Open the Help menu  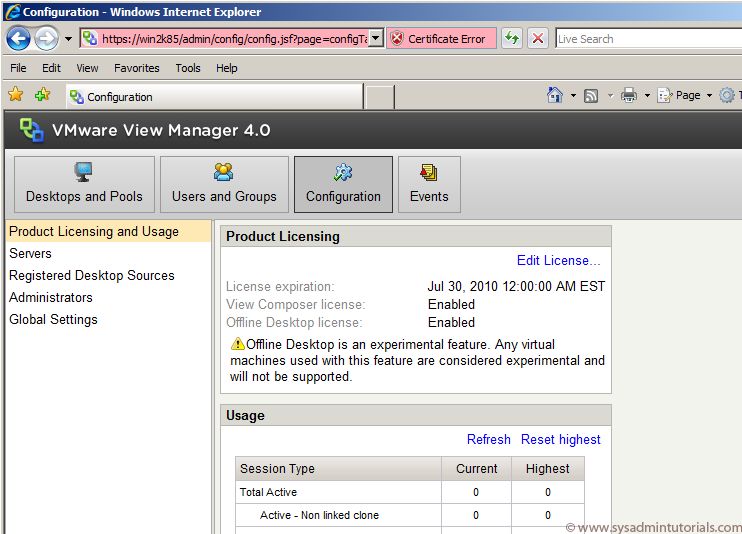coord(227,68)
